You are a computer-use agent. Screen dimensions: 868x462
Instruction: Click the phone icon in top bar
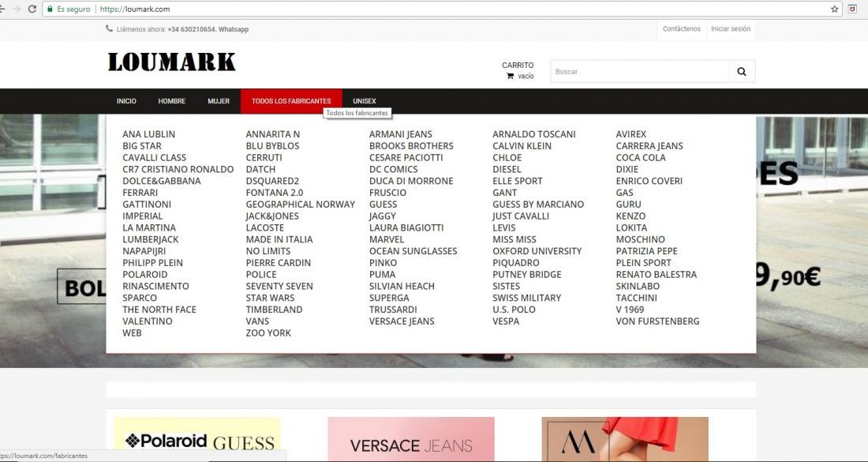[x=109, y=28]
